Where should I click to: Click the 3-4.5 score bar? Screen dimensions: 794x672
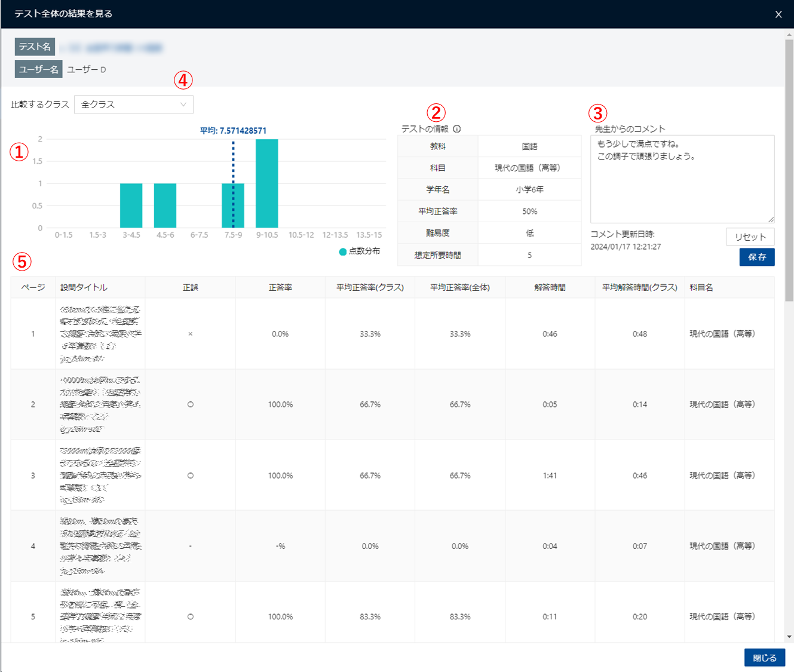point(131,205)
